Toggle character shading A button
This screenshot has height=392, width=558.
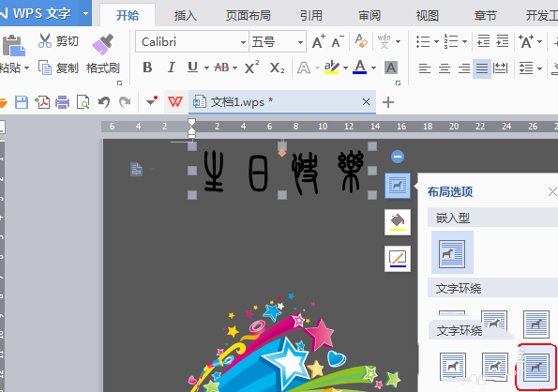click(391, 68)
